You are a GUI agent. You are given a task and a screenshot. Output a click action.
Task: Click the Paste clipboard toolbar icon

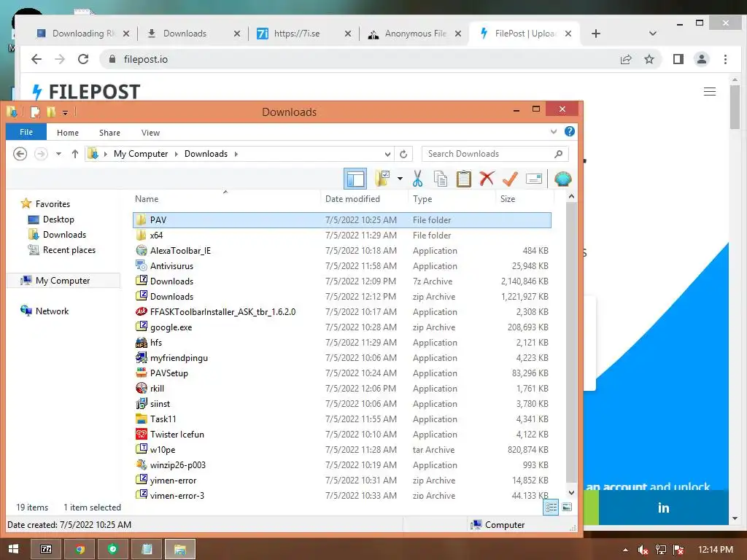(x=463, y=179)
